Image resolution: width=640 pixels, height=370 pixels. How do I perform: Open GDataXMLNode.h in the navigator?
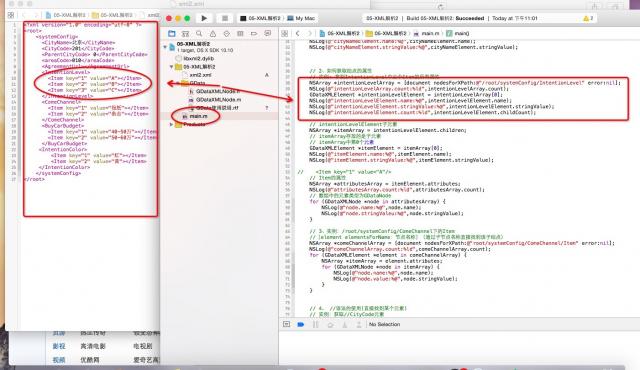click(215, 91)
